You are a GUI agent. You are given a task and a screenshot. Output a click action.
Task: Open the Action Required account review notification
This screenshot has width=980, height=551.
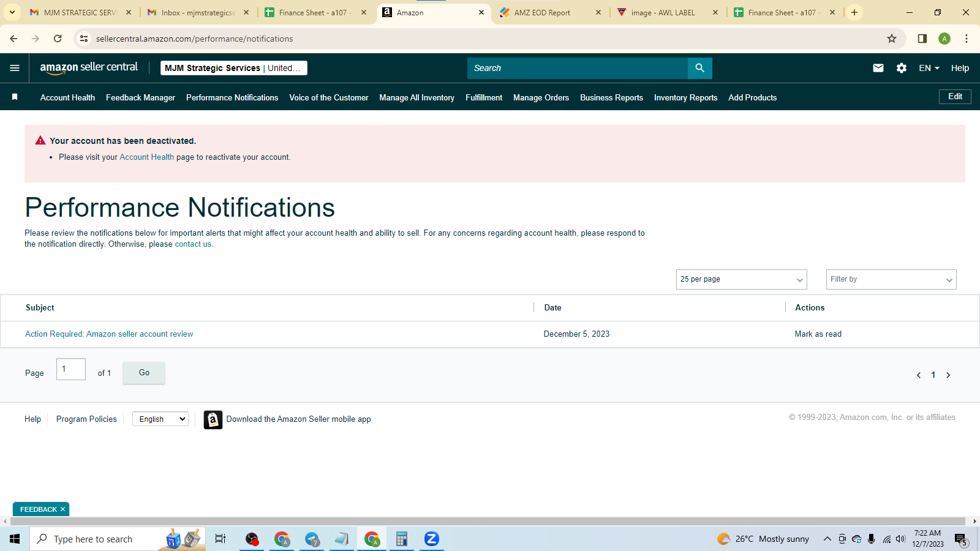[x=109, y=334]
